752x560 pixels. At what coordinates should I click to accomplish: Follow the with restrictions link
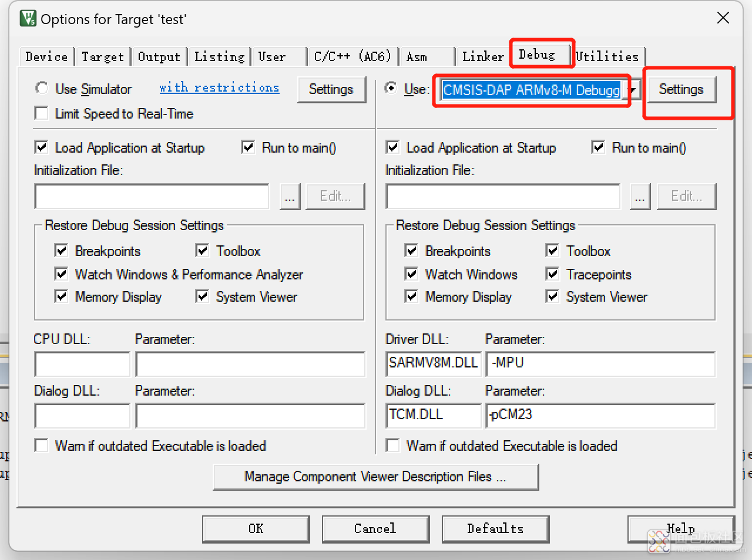click(x=219, y=88)
